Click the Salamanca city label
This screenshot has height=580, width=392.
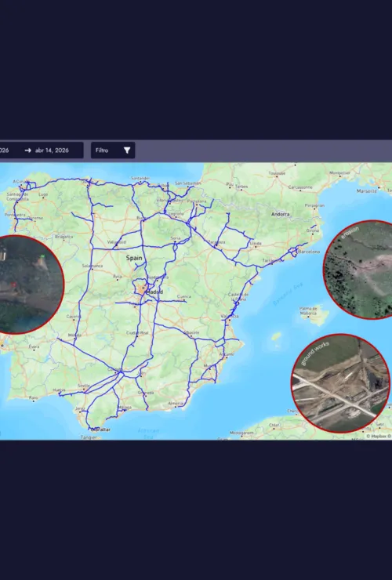point(93,265)
